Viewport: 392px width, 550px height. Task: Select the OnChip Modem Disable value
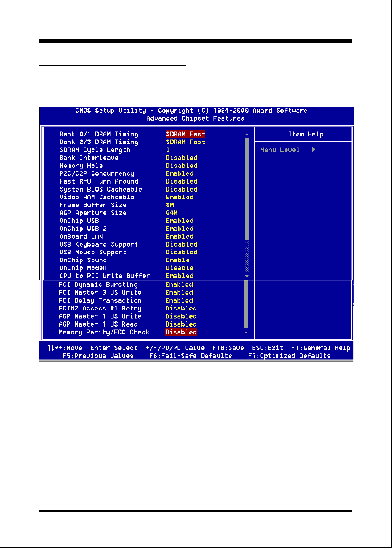point(180,268)
